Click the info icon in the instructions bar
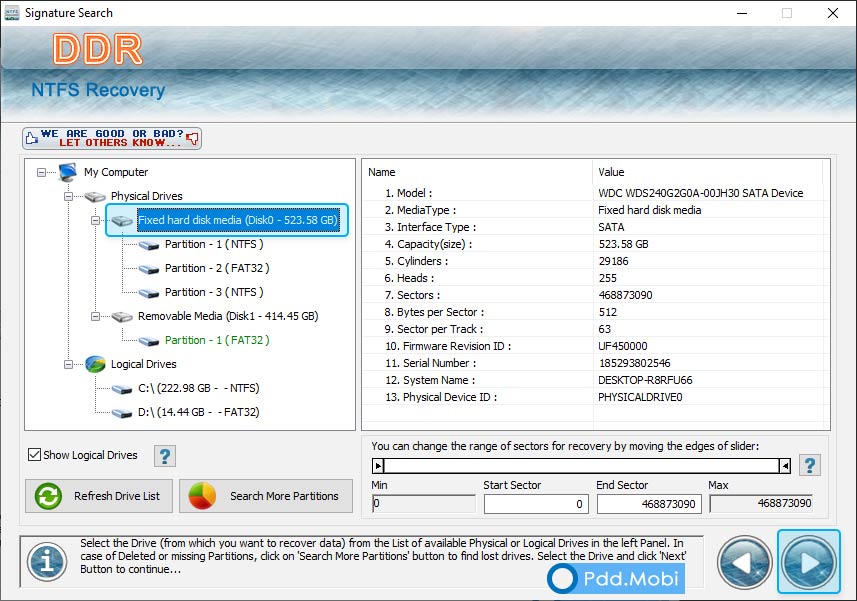Screen dimensions: 857x601 [48, 562]
